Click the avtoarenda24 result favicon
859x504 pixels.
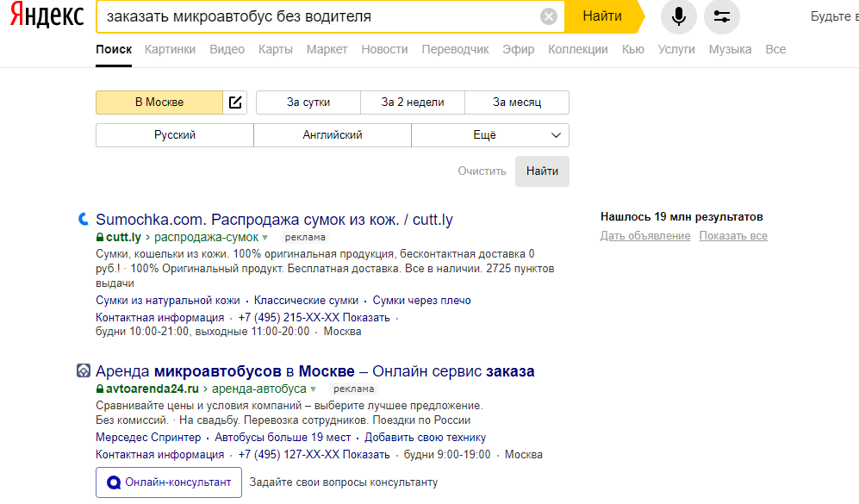84,371
